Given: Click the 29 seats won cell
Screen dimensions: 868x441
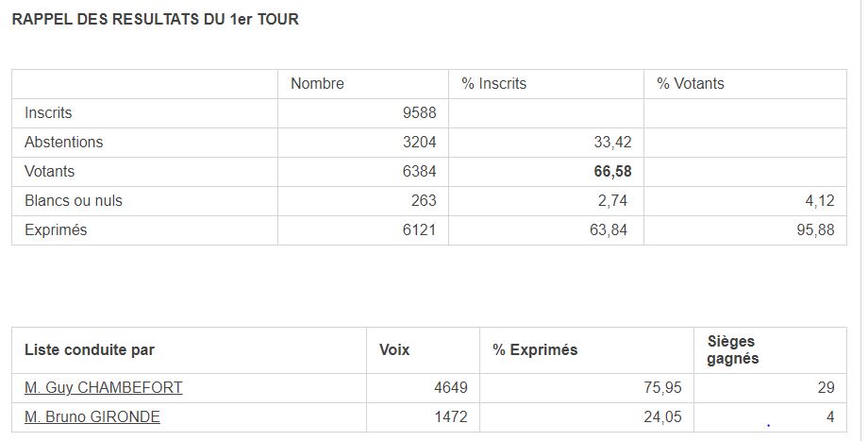Looking at the screenshot, I should (x=826, y=387).
